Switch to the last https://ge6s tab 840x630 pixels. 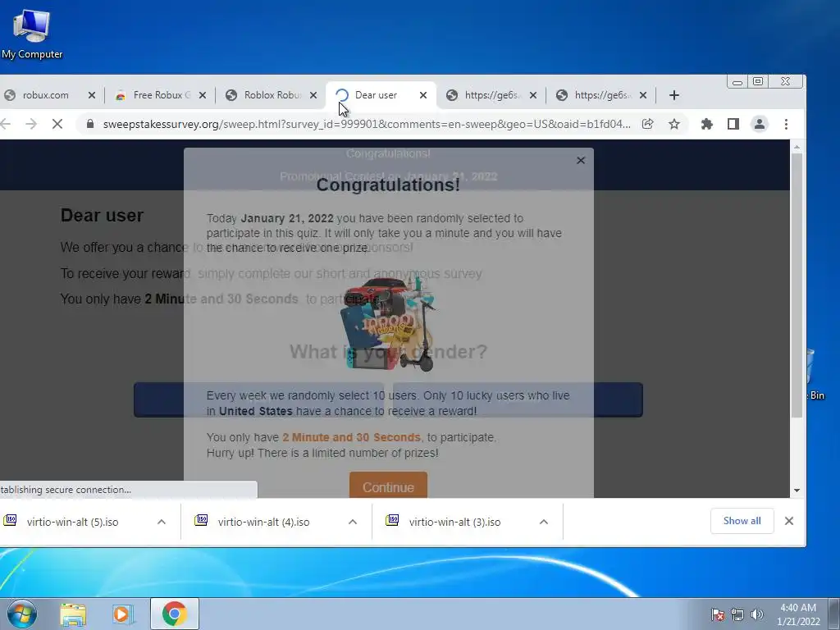point(600,95)
